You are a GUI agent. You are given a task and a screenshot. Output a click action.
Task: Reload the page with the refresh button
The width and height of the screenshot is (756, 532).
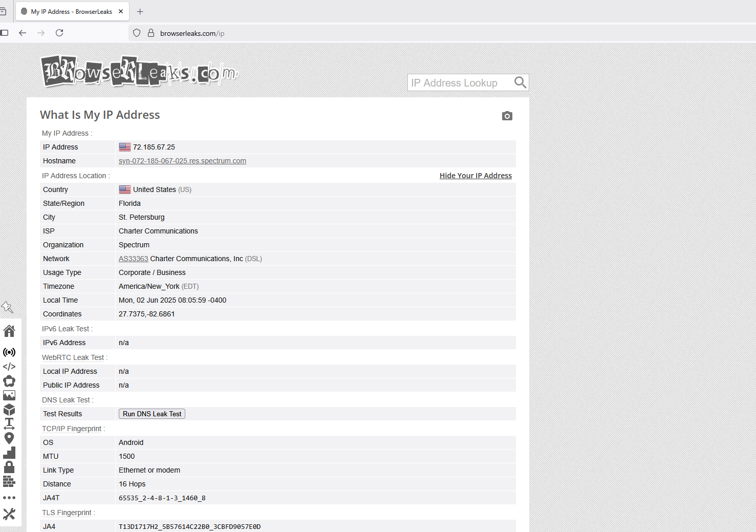(x=59, y=33)
